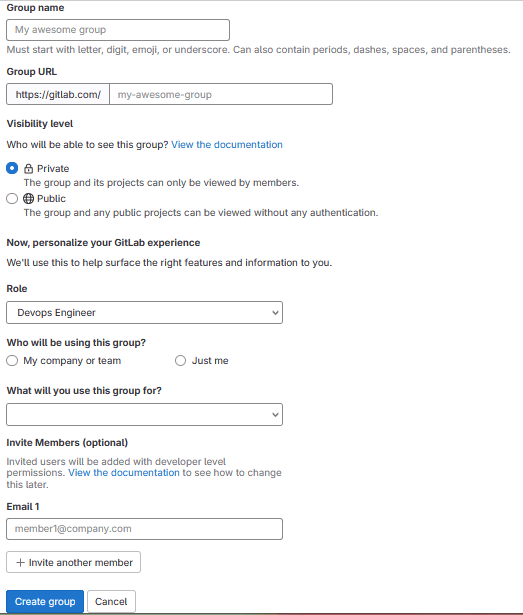Focus the Group URL my-awesome-group field
This screenshot has height=615, width=523.
click(221, 94)
